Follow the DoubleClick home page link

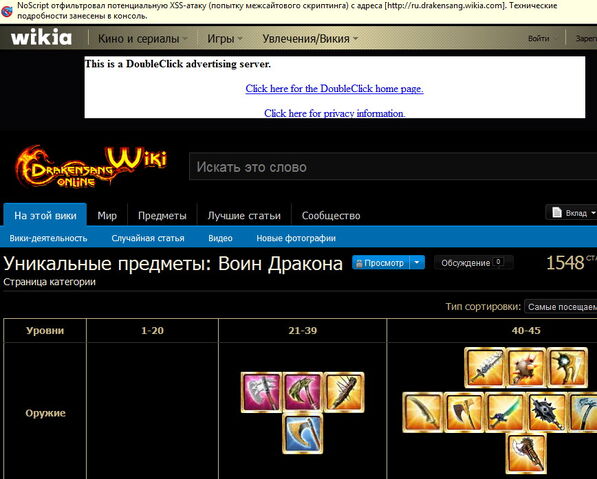tap(334, 89)
